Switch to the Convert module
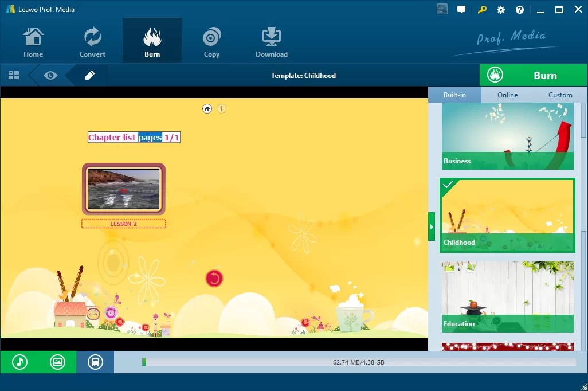 tap(92, 42)
